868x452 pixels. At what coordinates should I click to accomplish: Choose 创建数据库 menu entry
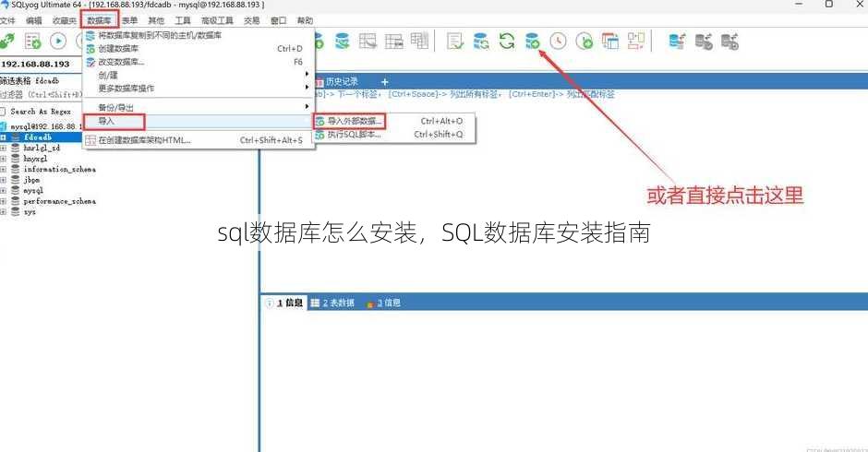199,49
